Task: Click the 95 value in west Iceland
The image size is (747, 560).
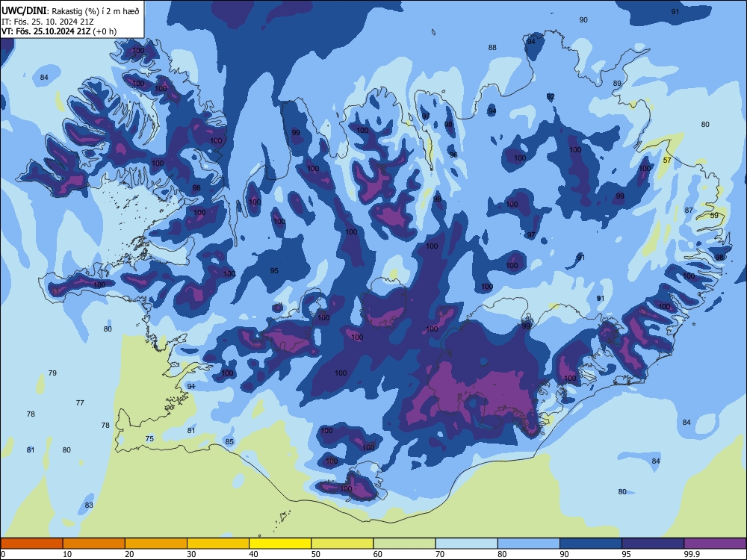Action: 274,270
